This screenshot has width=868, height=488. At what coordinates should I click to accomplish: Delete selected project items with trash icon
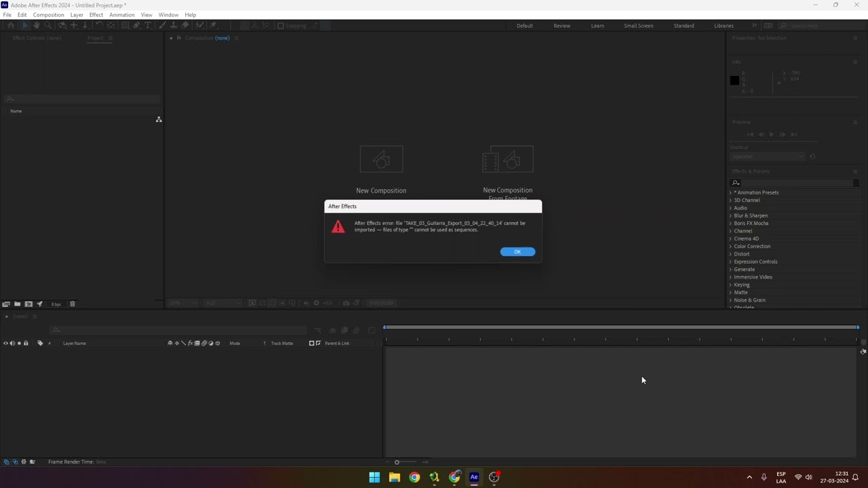73,304
